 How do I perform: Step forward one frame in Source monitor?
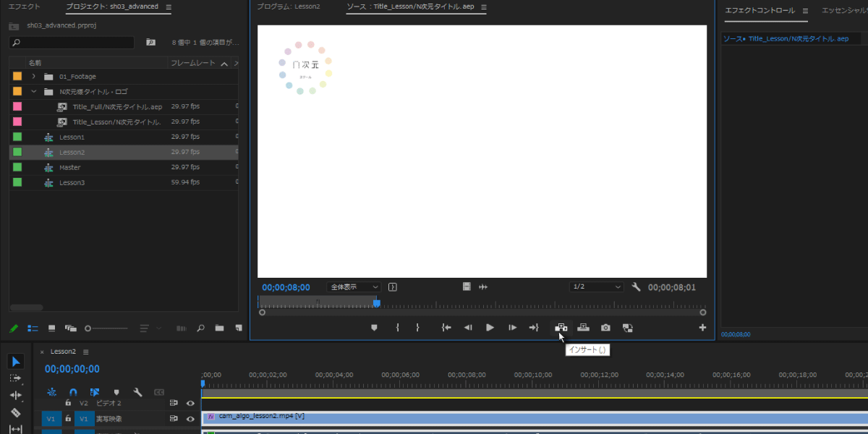[512, 328]
